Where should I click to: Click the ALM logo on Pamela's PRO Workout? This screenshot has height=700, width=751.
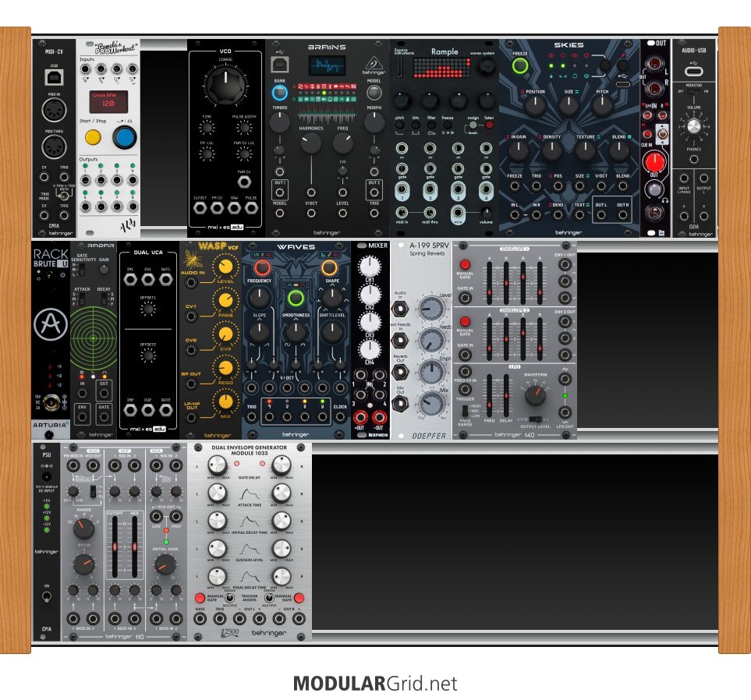coord(127,224)
